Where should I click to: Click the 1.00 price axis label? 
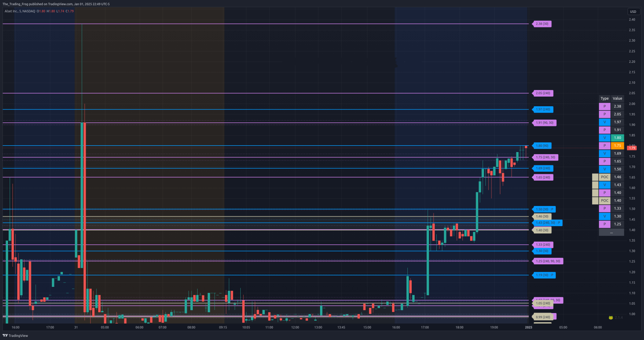(632, 314)
